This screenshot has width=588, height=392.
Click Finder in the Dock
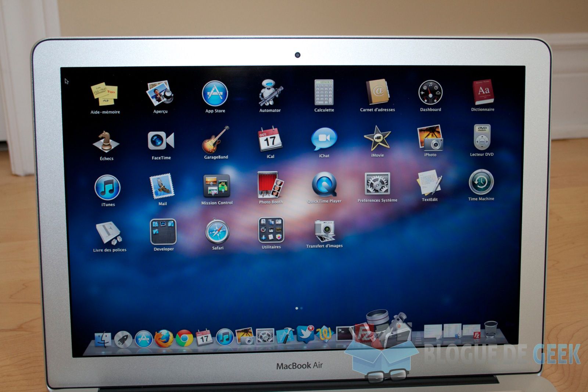pyautogui.click(x=103, y=339)
